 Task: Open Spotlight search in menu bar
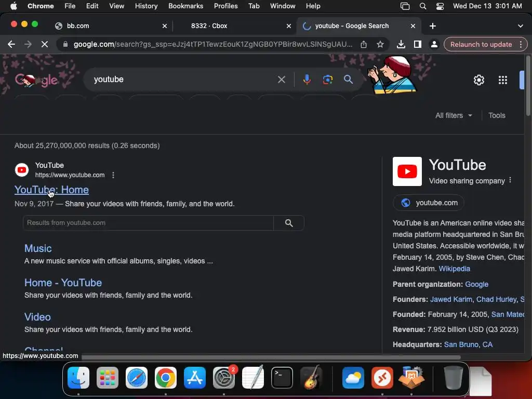[423, 6]
